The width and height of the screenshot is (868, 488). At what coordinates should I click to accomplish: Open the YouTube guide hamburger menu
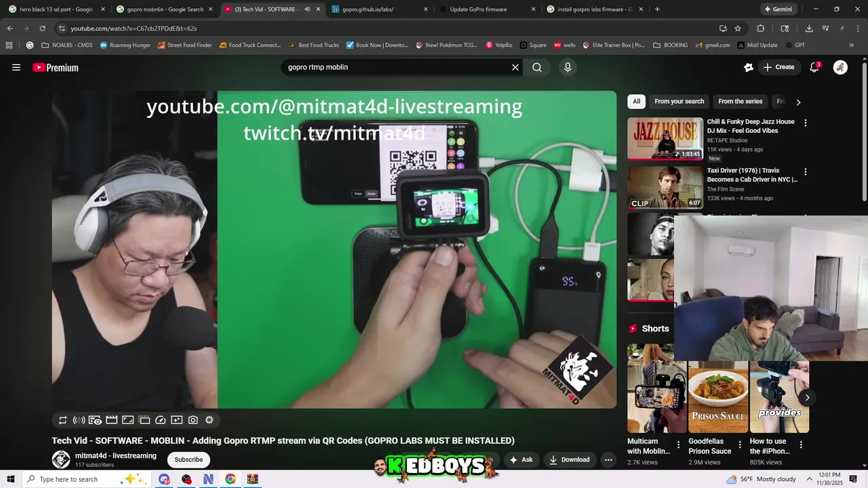coord(16,67)
